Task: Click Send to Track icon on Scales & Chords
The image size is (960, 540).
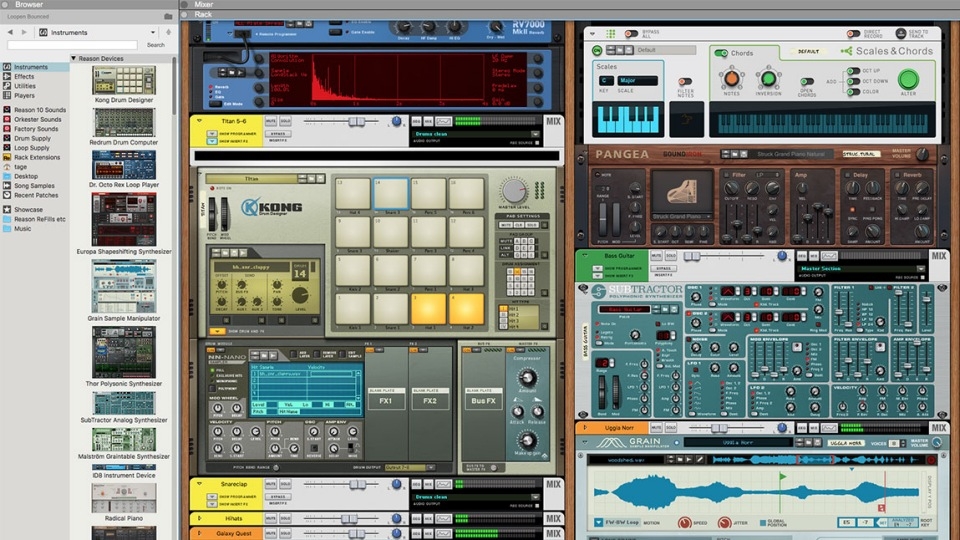Action: pos(900,33)
